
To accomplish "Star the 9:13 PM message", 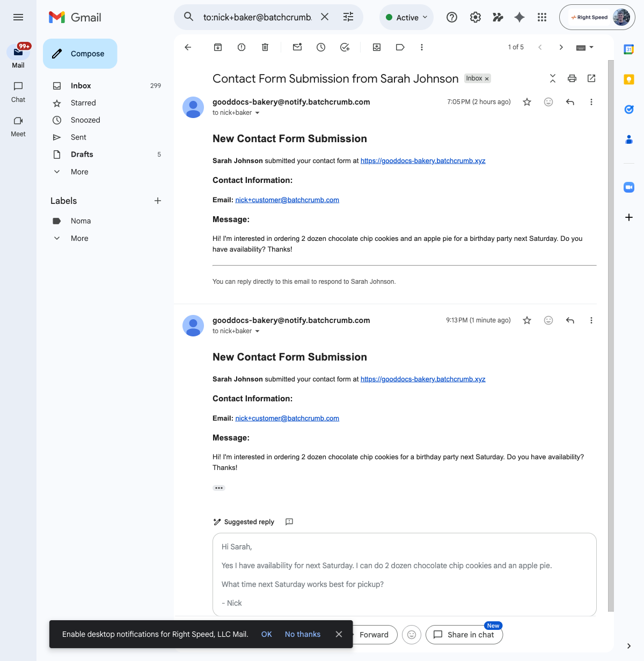I will (527, 320).
